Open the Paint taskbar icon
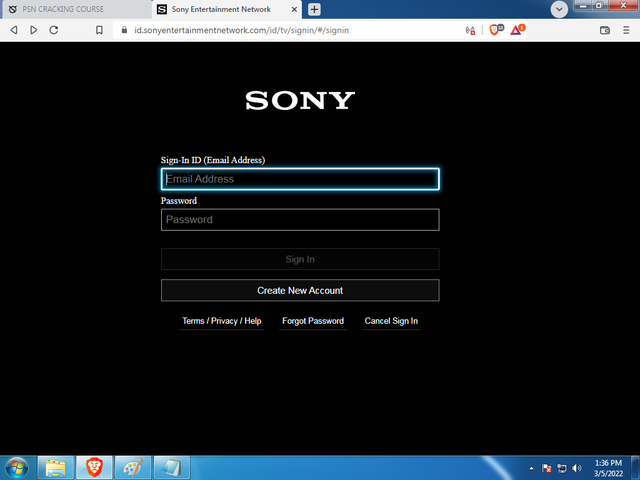The width and height of the screenshot is (640, 480). [x=133, y=468]
